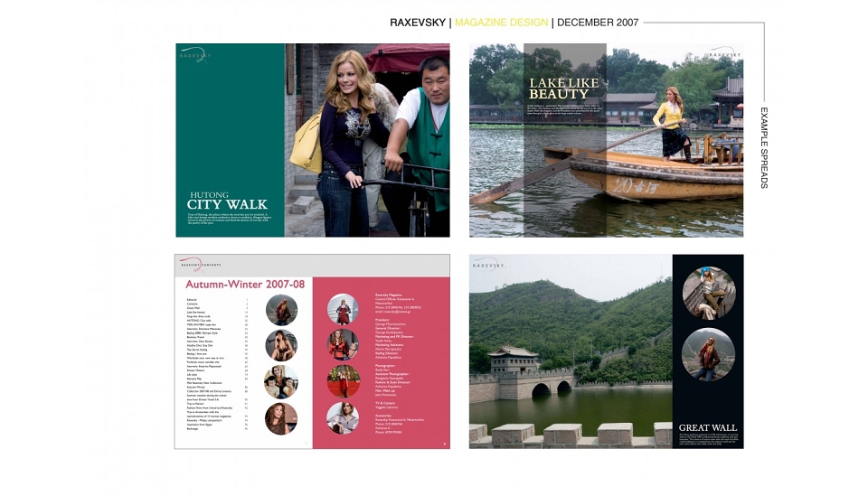Image resolution: width=868 pixels, height=496 pixels.
Task: Click the "HUTONG" word above City Walk
Action: click(x=209, y=194)
